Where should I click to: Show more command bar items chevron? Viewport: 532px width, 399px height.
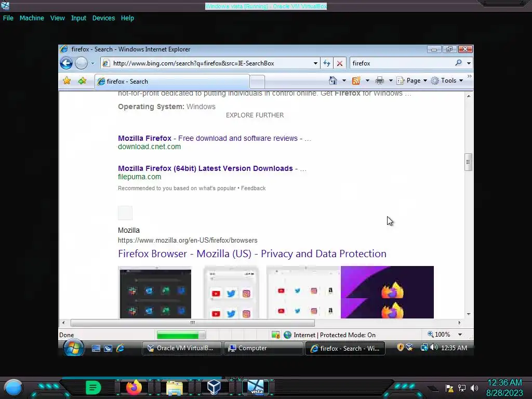[469, 76]
